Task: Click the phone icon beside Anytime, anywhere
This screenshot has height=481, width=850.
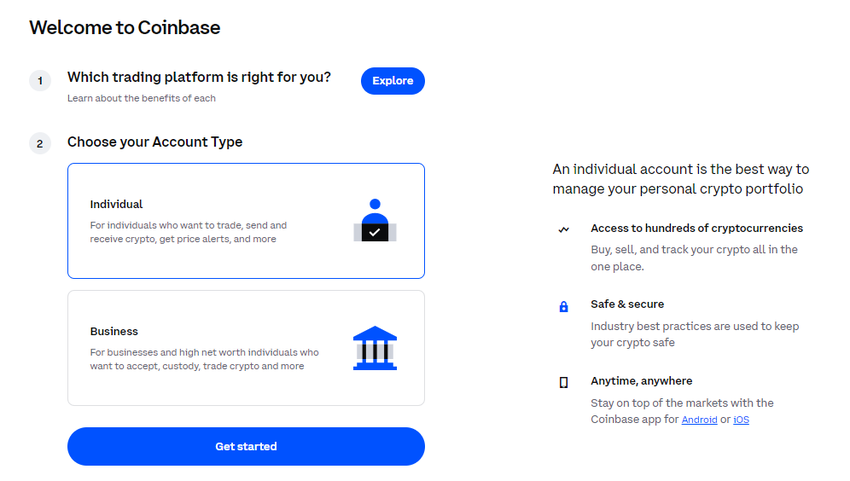Action: (564, 383)
